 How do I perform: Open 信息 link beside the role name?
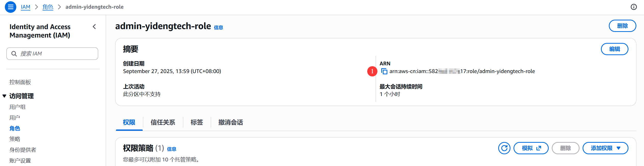218,28
